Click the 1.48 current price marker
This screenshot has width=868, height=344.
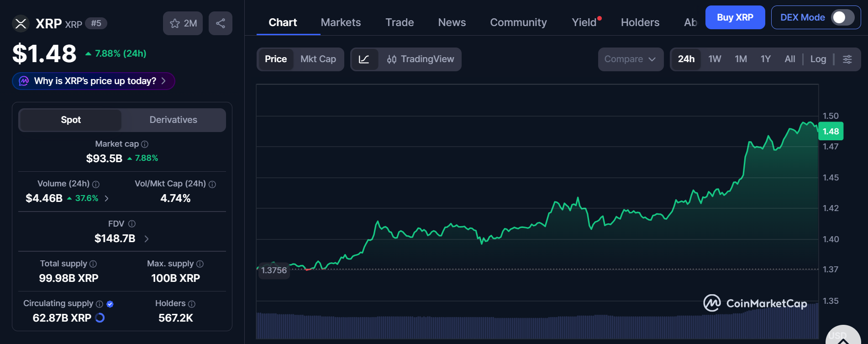click(831, 132)
